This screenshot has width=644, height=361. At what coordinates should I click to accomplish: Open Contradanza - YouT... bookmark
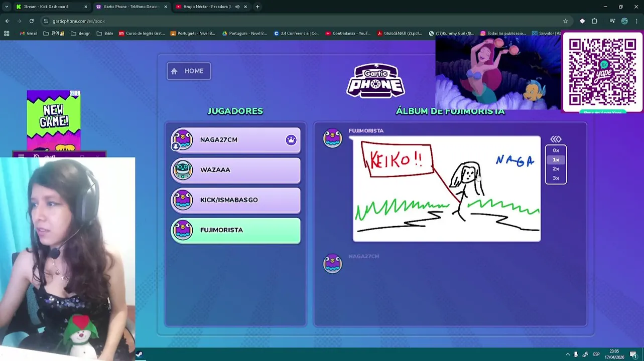pos(348,34)
